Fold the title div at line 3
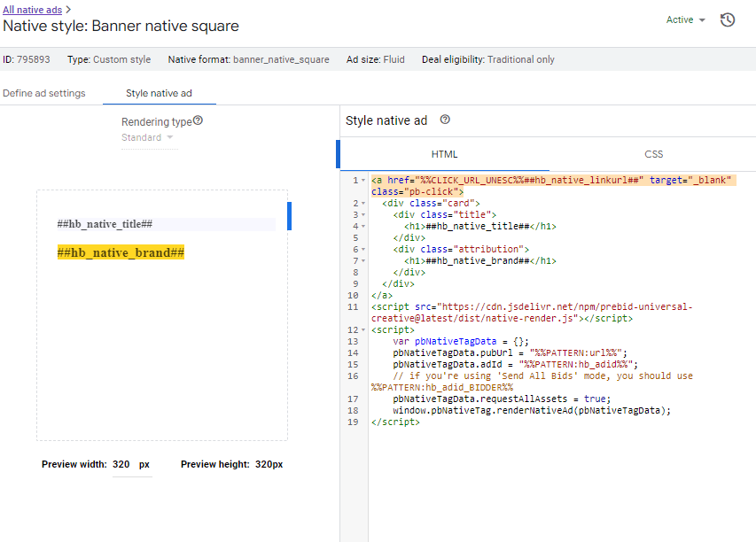 364,215
